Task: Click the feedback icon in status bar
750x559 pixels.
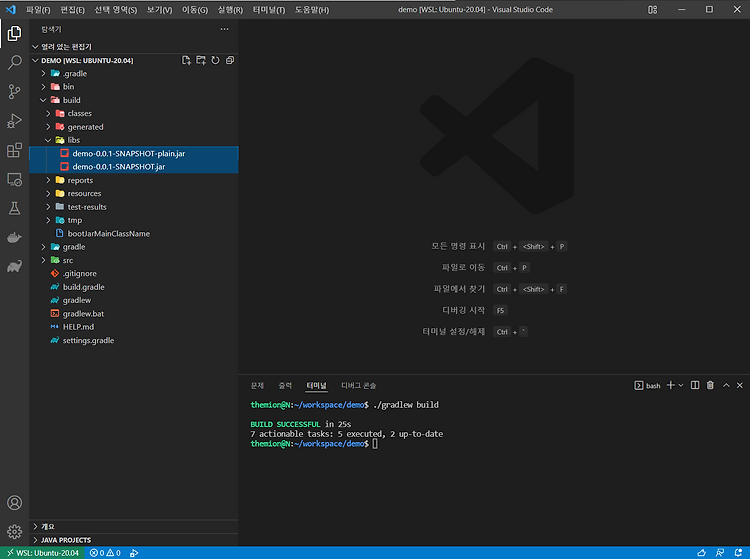Action: [720, 553]
